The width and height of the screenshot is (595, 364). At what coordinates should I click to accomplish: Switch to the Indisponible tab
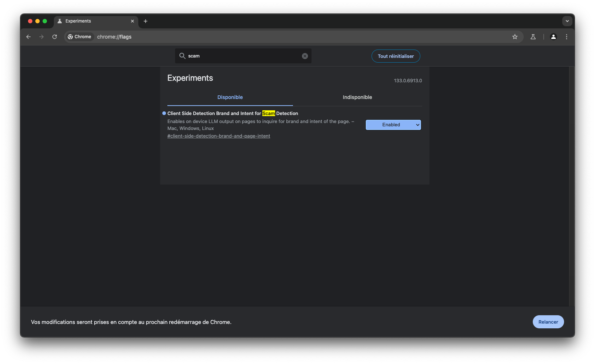pyautogui.click(x=357, y=97)
